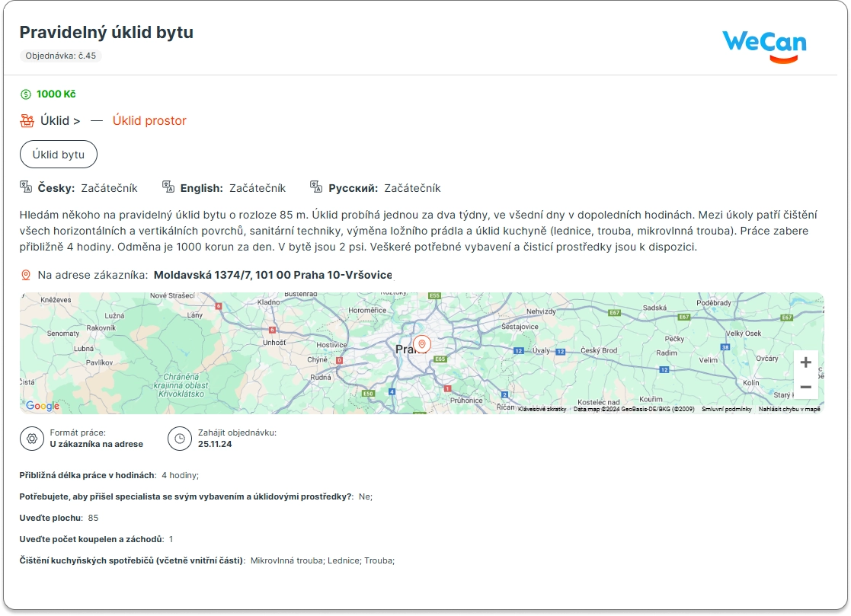Click the language icon beside Русский
This screenshot has width=851, height=616.
[316, 187]
